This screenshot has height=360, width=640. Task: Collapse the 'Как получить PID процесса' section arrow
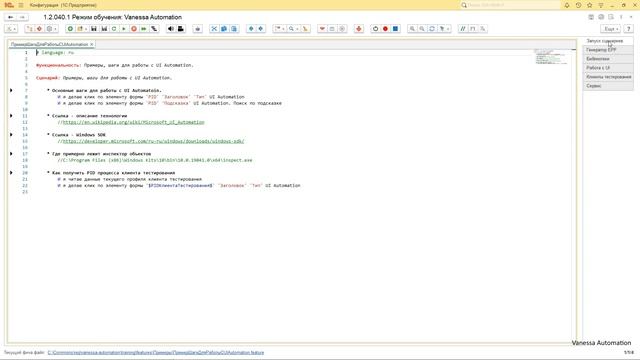11,173
